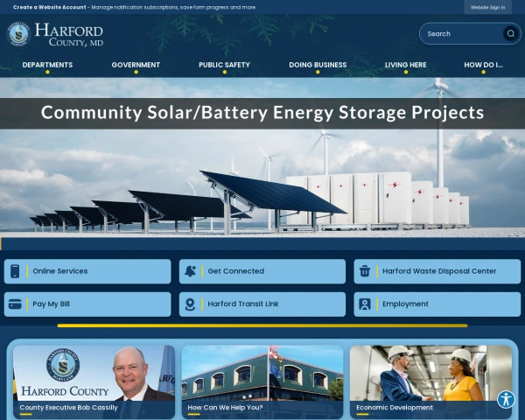
Task: Click the Create a Website Account link
Action: 50,7
